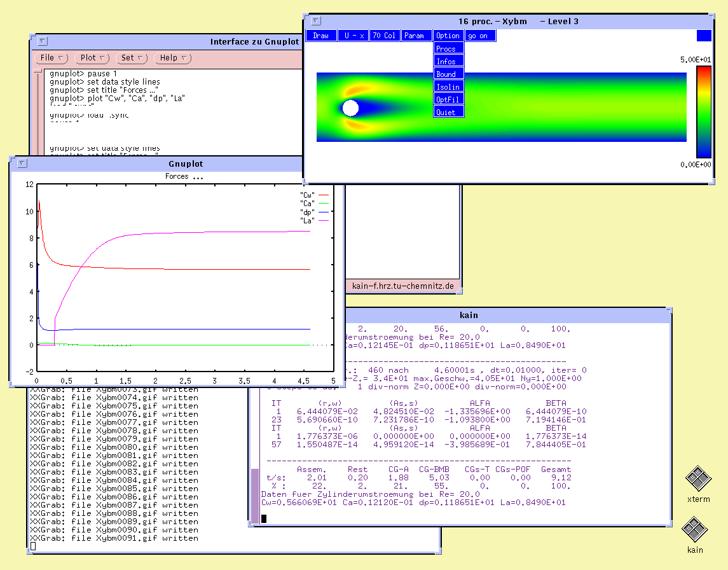Open the kain desktop icon
Image resolution: width=728 pixels, height=570 pixels.
coord(695,529)
